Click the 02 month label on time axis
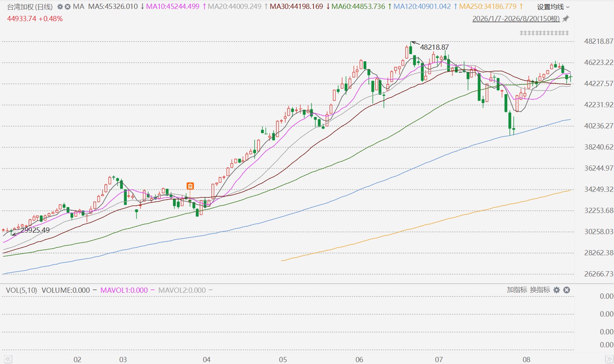The image size is (614, 364). click(x=77, y=360)
